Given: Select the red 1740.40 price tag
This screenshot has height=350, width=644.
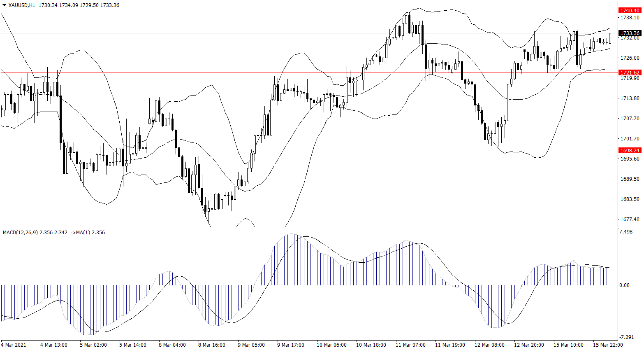Looking at the screenshot, I should [630, 10].
